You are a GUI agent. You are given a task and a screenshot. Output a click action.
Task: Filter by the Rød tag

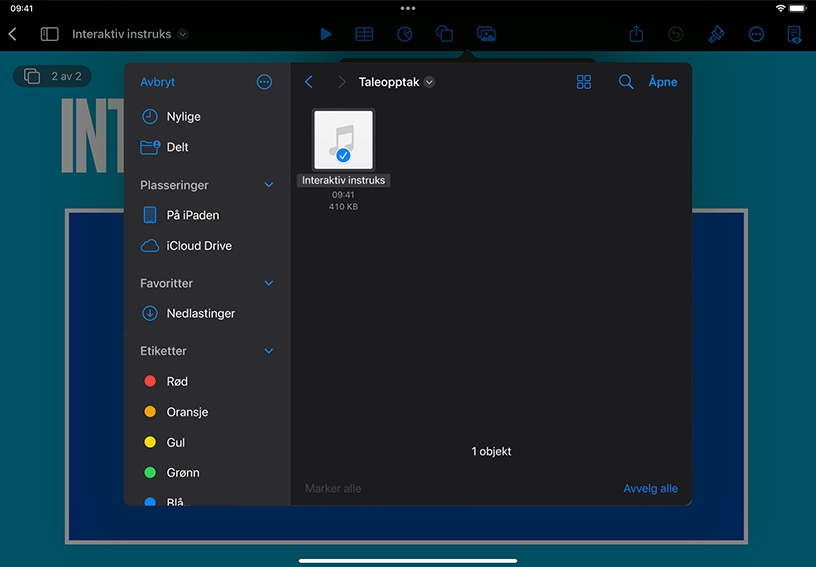click(x=207, y=381)
